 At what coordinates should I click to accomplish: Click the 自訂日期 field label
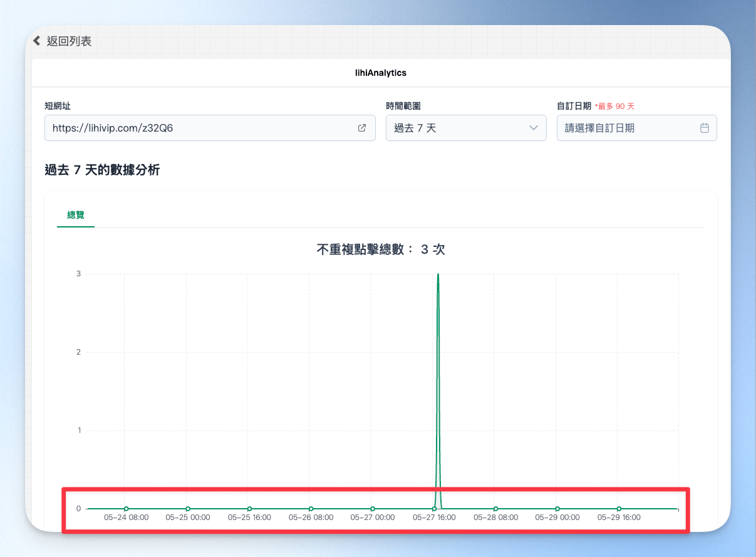[x=574, y=106]
